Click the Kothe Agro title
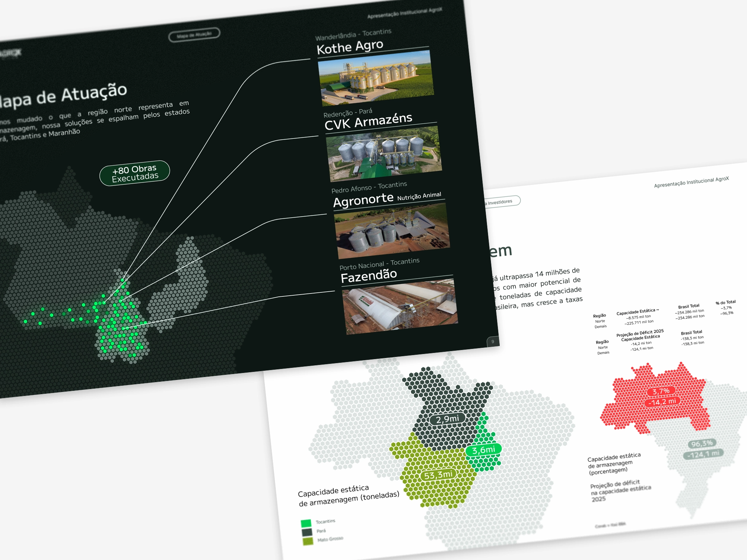 click(x=350, y=47)
